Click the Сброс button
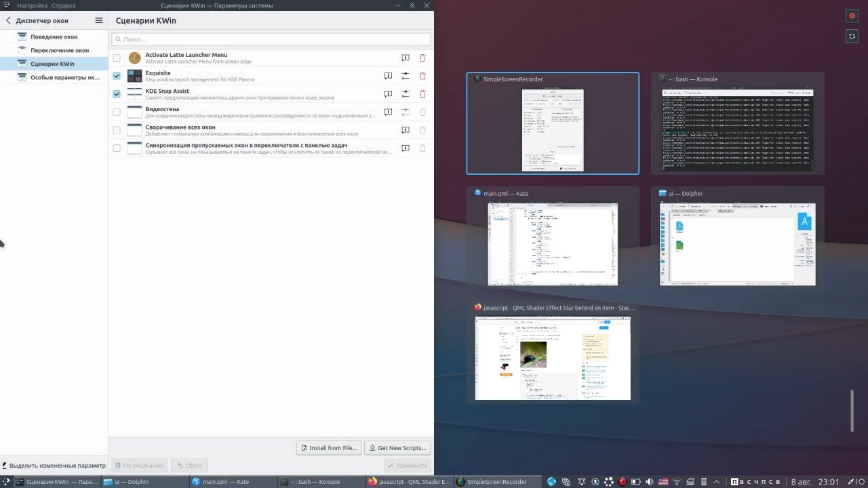Image resolution: width=868 pixels, height=488 pixels. tap(189, 466)
